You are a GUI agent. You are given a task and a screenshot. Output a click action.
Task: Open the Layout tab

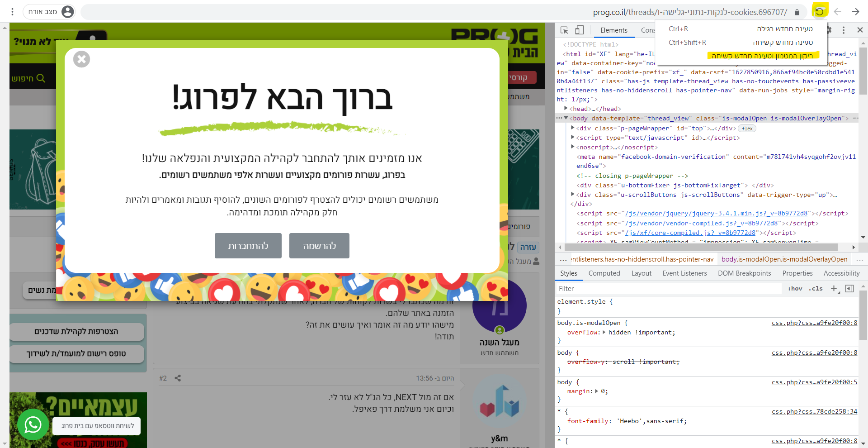(x=641, y=273)
